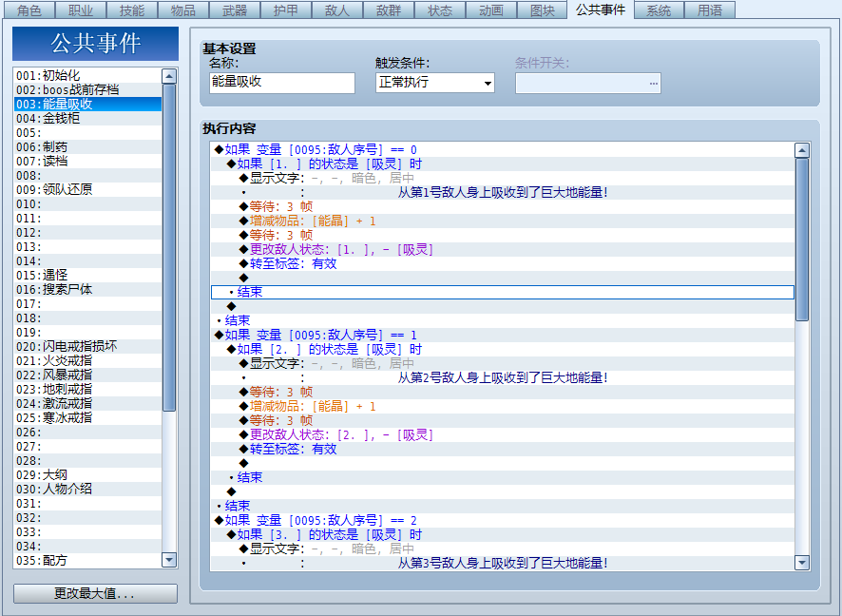Open the 触发条件 dropdown
Image resolution: width=842 pixels, height=616 pixels.
pos(435,83)
